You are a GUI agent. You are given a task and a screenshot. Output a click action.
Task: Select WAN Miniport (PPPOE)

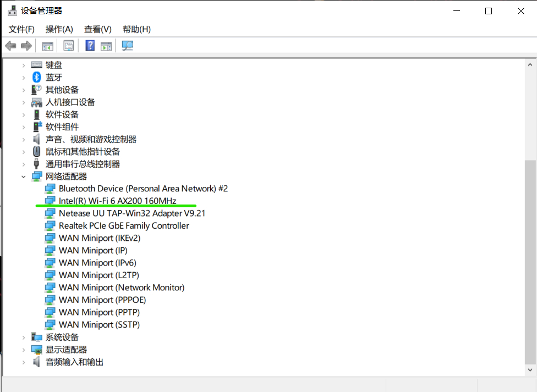click(x=102, y=300)
